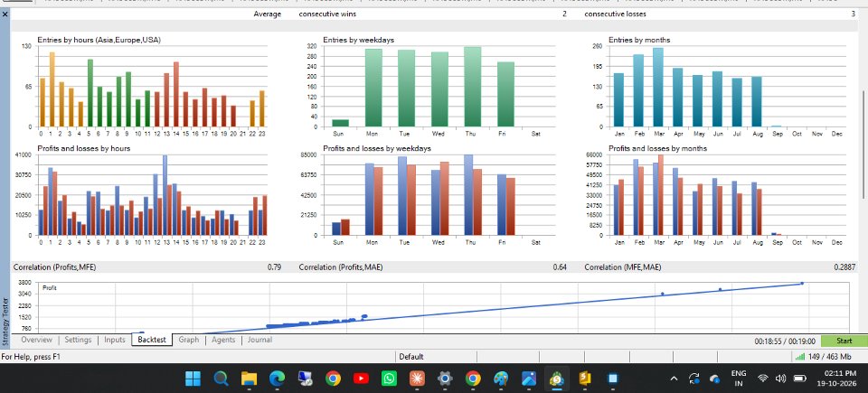868x393 pixels.
Task: Click the Sun bar in Entries by weekdays
Action: 340,124
